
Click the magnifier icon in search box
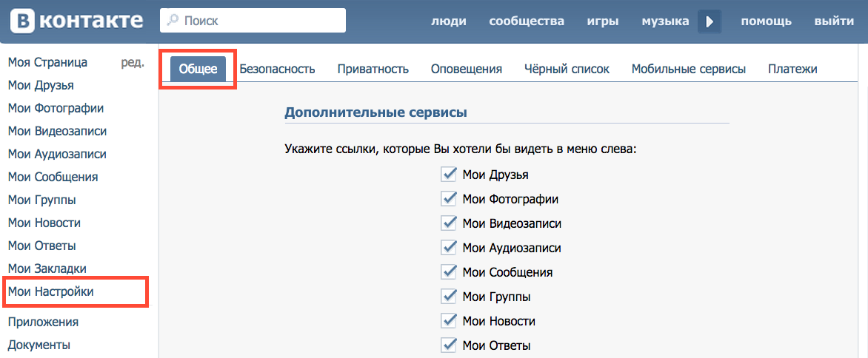(x=172, y=21)
